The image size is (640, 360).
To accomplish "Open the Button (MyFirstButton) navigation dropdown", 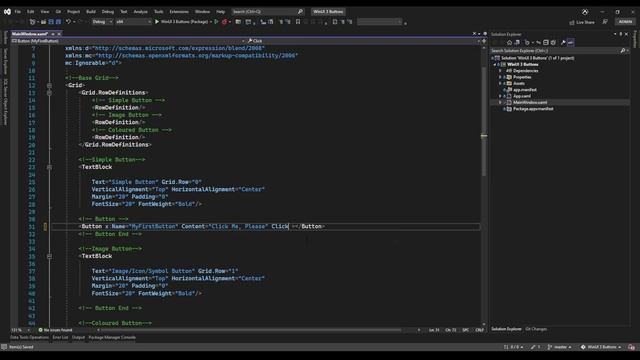I will (129, 41).
